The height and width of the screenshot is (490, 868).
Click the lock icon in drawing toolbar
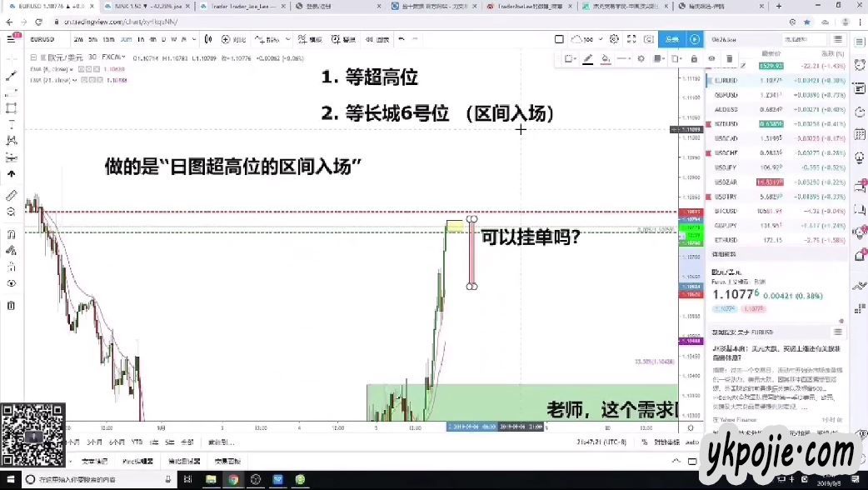click(694, 58)
